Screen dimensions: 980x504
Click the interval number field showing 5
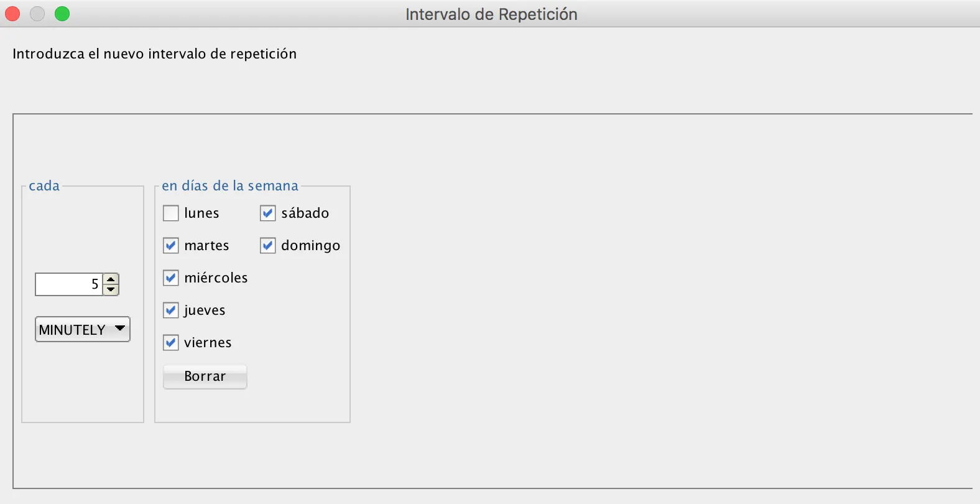[68, 284]
